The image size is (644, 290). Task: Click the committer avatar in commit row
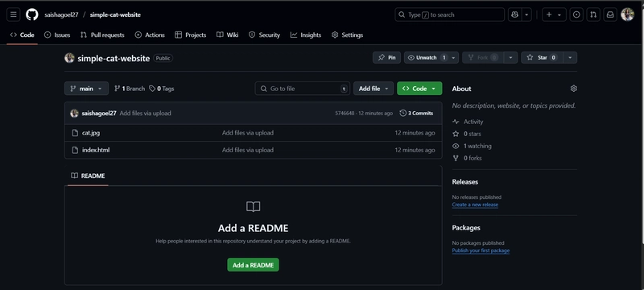click(74, 113)
